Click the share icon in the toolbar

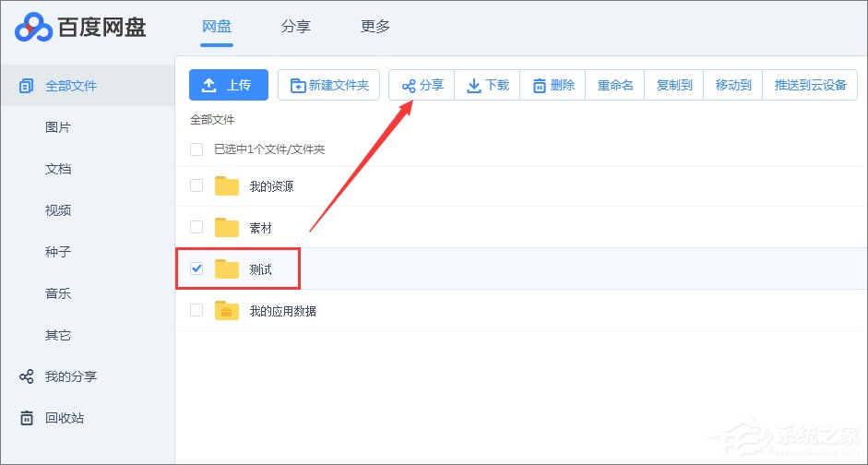[x=408, y=86]
